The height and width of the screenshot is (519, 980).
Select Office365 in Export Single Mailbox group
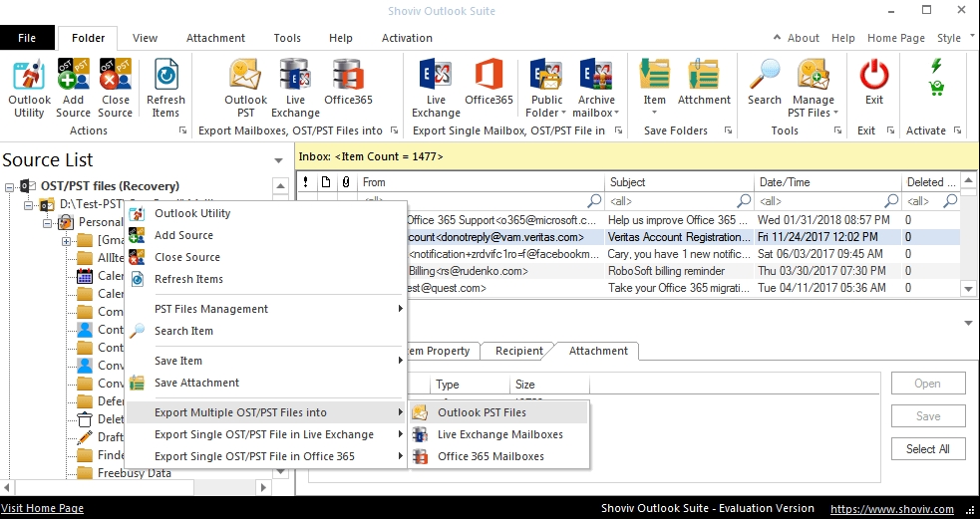[489, 83]
